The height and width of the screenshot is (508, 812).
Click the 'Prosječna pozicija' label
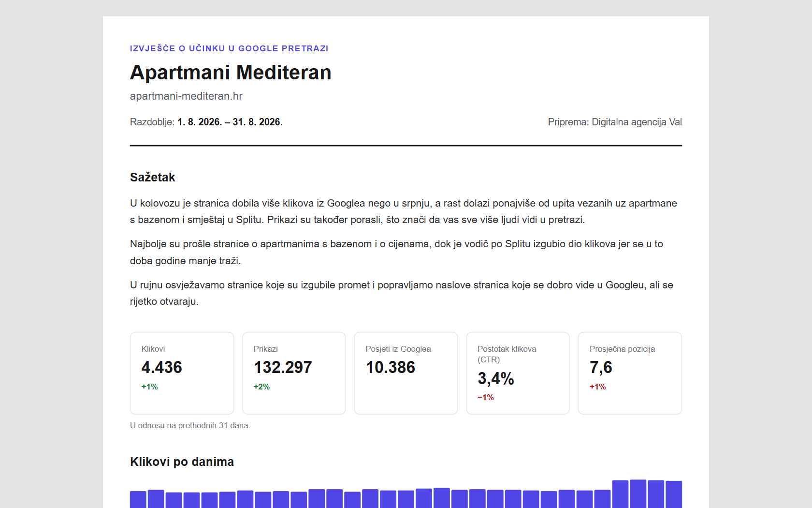[623, 349]
